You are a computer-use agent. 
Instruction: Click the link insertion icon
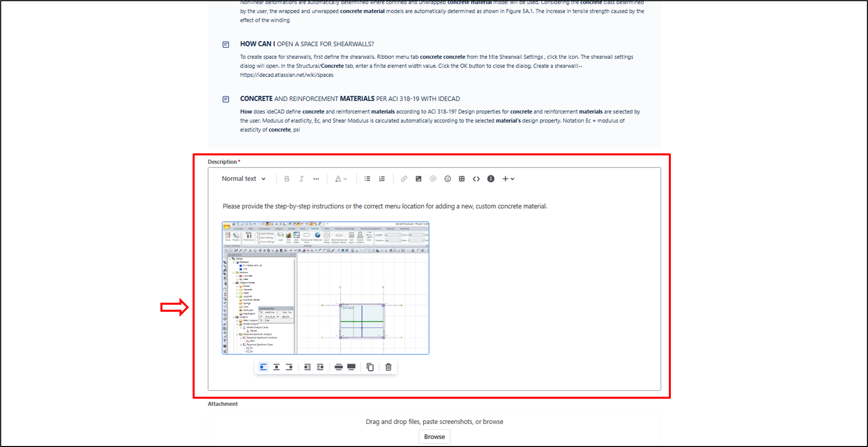[x=404, y=178]
